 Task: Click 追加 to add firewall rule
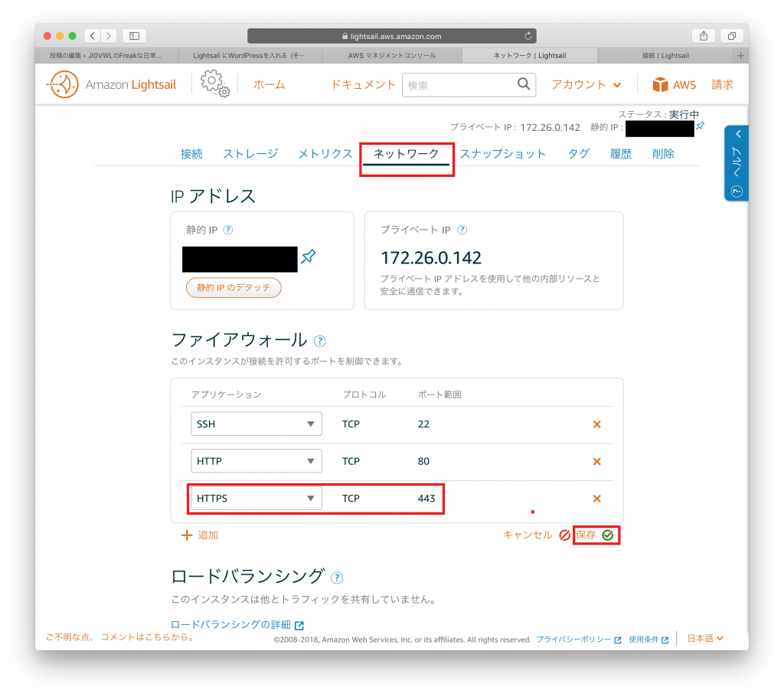pyautogui.click(x=200, y=535)
